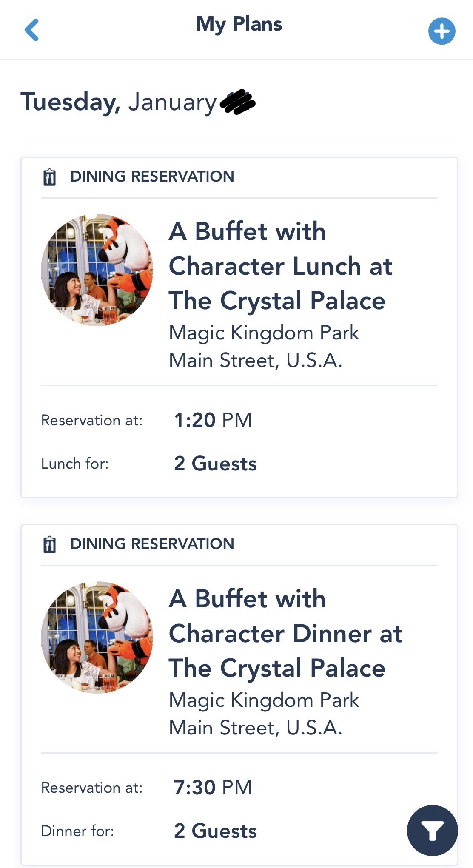Tap the first DINING RESERVATION header

click(152, 176)
